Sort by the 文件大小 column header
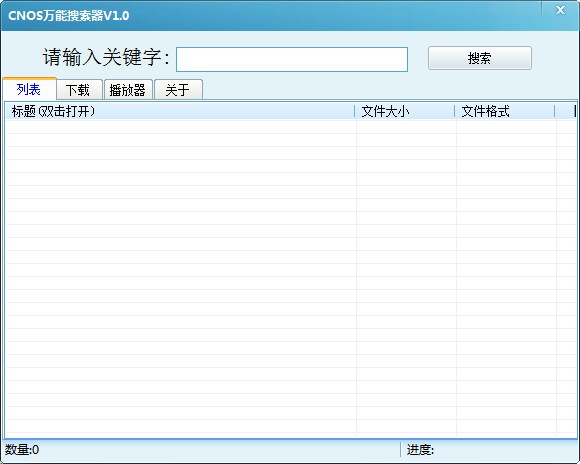Viewport: 580px width, 464px height. point(405,111)
